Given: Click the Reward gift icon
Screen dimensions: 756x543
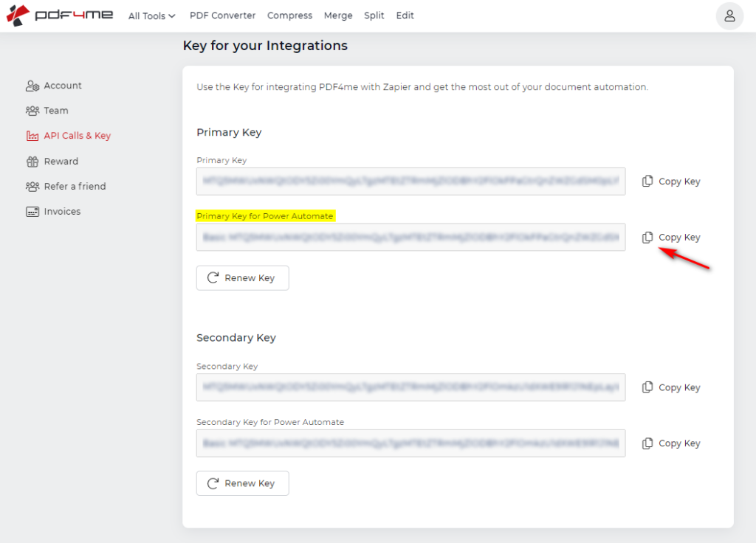Looking at the screenshot, I should click(32, 162).
